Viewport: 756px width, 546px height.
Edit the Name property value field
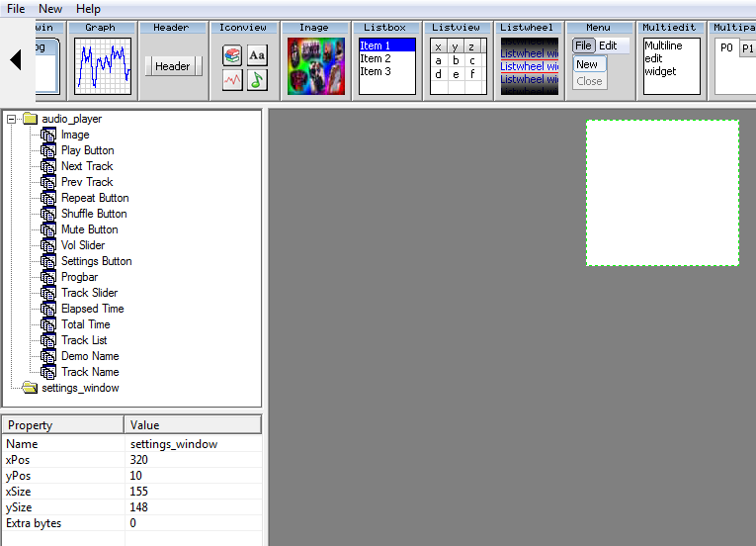point(193,444)
